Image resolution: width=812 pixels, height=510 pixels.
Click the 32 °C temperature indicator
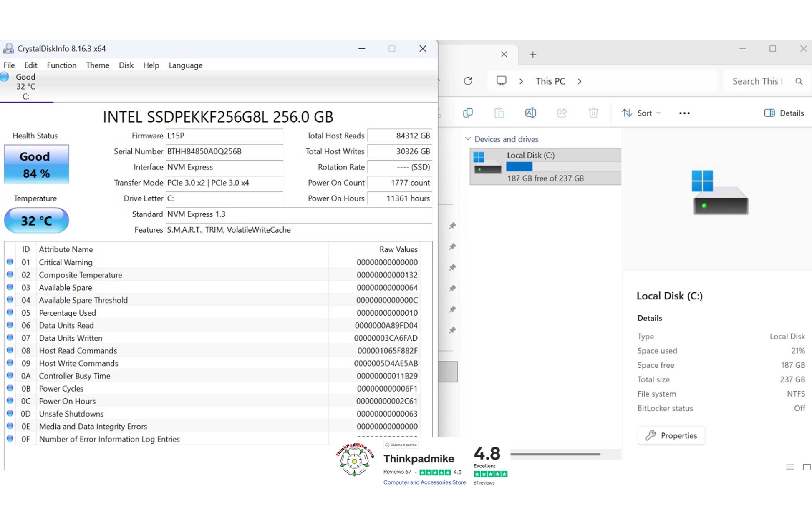click(x=36, y=220)
